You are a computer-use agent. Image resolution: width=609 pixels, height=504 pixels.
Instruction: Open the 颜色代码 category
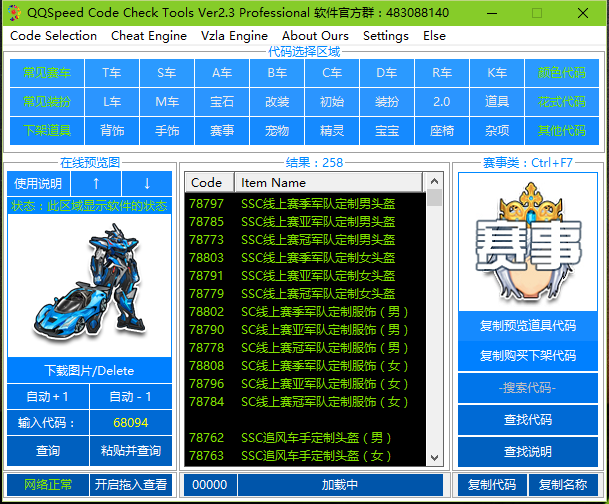pyautogui.click(x=562, y=73)
